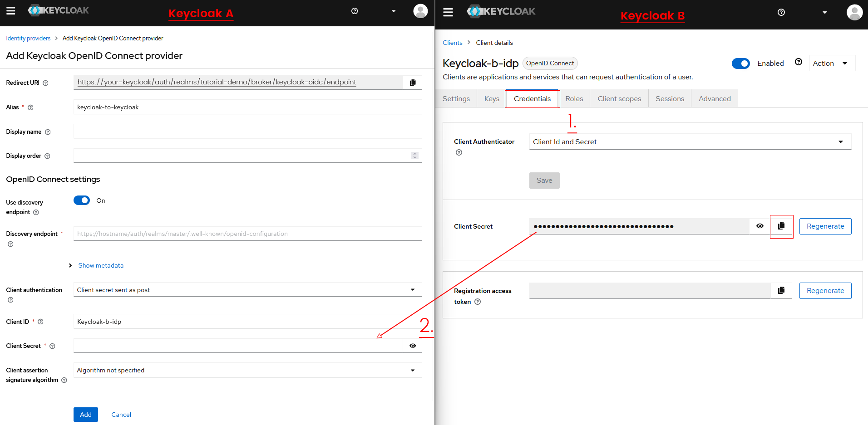Viewport: 868px width, 425px height.
Task: Show help for Display name
Action: [48, 132]
